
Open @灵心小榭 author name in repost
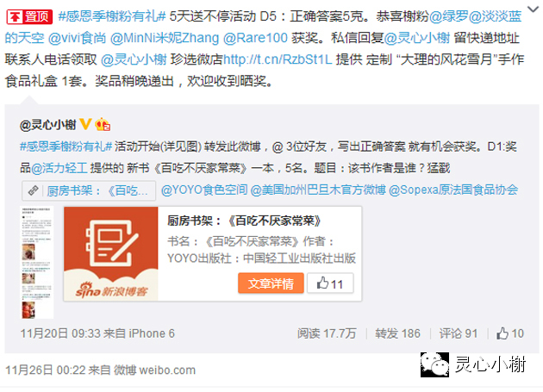tap(48, 125)
